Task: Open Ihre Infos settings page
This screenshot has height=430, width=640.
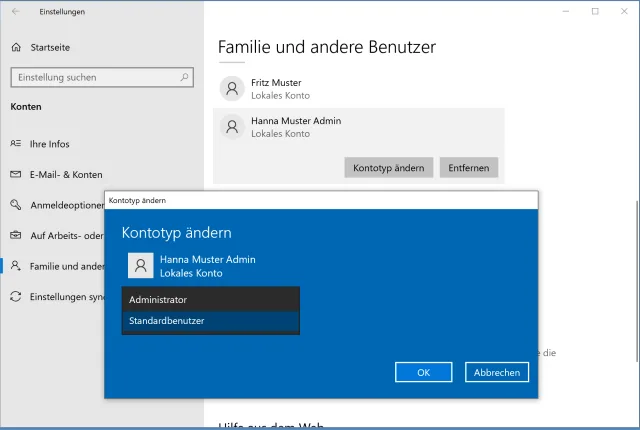Action: point(49,144)
